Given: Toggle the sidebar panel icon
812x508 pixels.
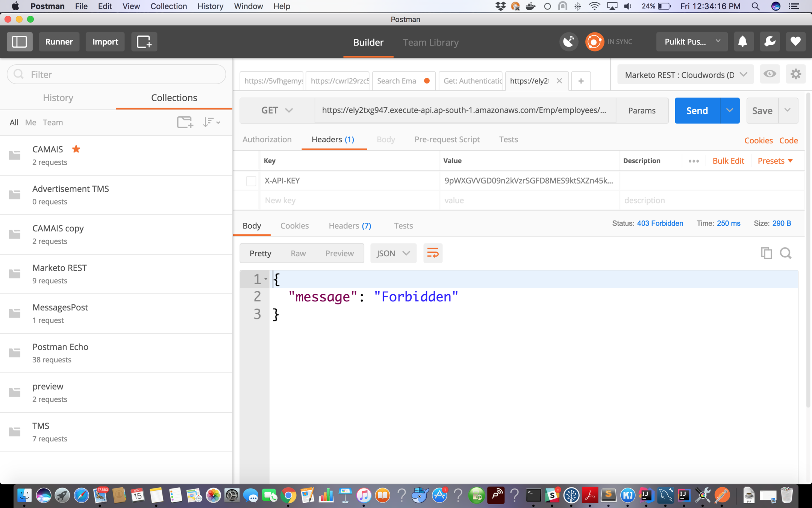Looking at the screenshot, I should click(x=20, y=42).
